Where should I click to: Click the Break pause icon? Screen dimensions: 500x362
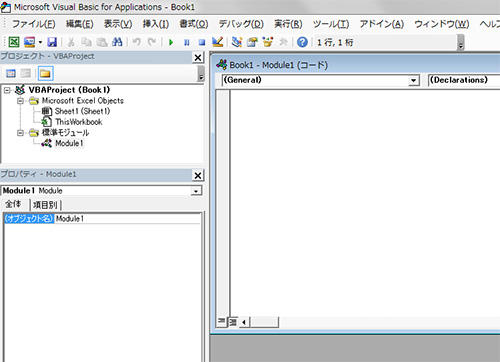click(187, 43)
